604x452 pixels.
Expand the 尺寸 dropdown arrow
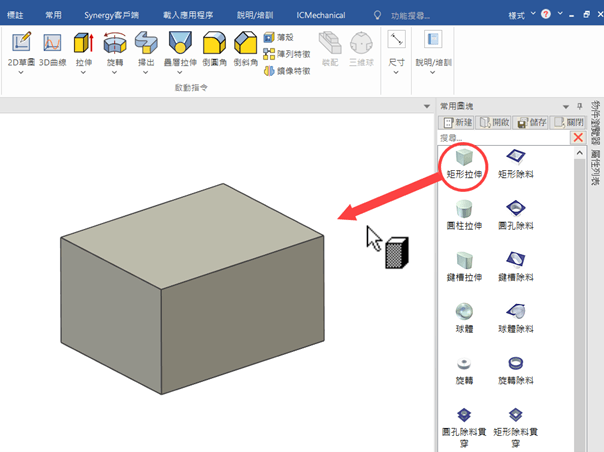pos(396,72)
